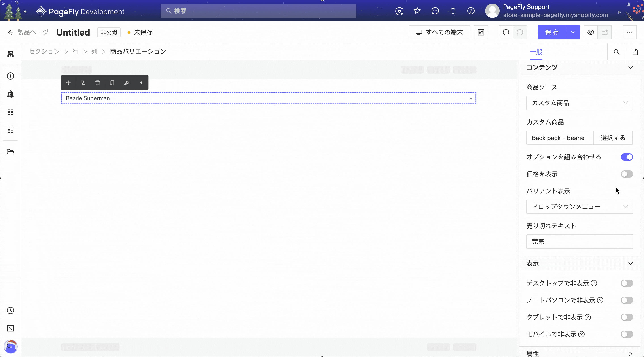Image resolution: width=644 pixels, height=357 pixels.
Task: Open the saved folder icon in sidebar
Action: 11,151
